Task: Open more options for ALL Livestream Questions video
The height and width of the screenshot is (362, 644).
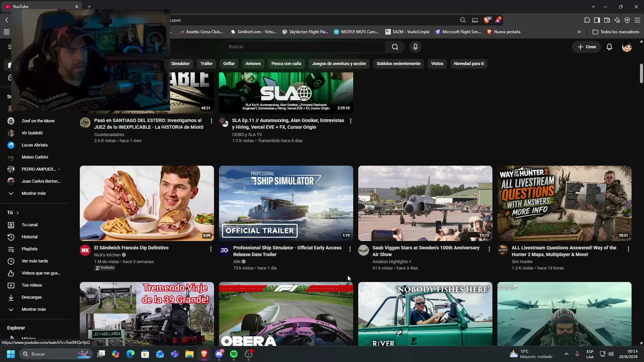Action: 628,249
